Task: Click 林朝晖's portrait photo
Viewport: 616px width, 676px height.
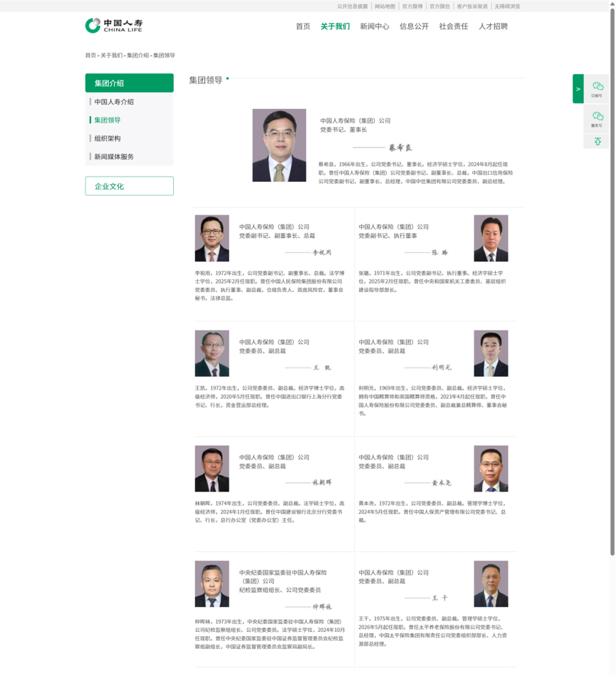Action: pyautogui.click(x=212, y=469)
